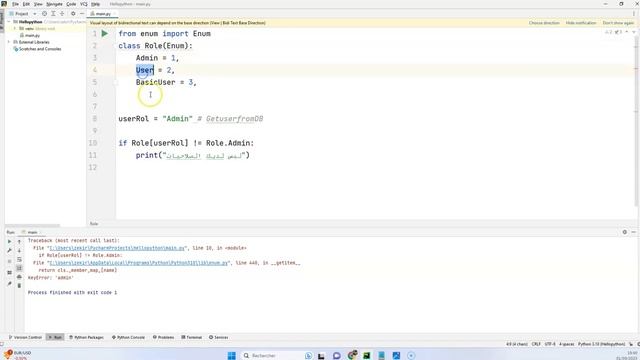Open editor tab options three-dot menu

[x=634, y=13]
